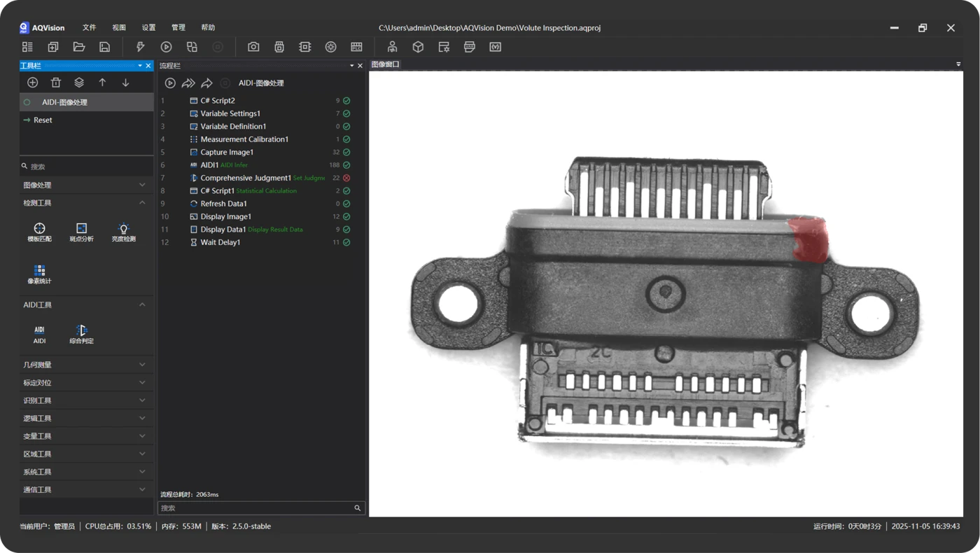Click the global variable [V] icon
This screenshot has width=980, height=553.
(496, 47)
